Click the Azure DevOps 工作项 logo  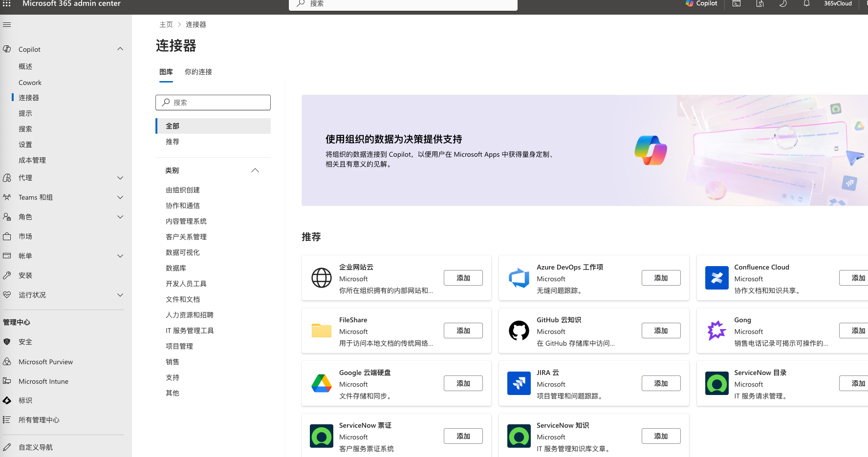519,278
